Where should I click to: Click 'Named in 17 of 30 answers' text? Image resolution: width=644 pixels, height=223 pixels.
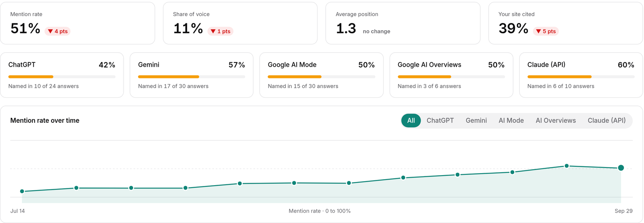tap(173, 86)
